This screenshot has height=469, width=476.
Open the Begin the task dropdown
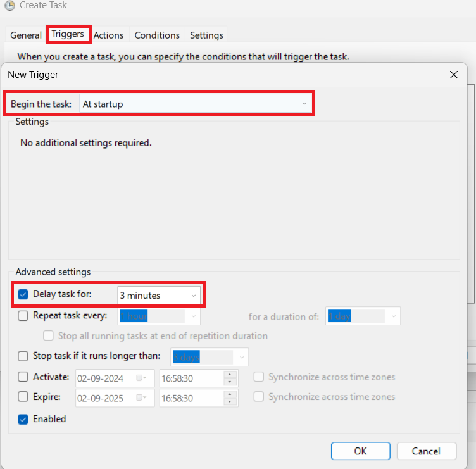click(196, 104)
